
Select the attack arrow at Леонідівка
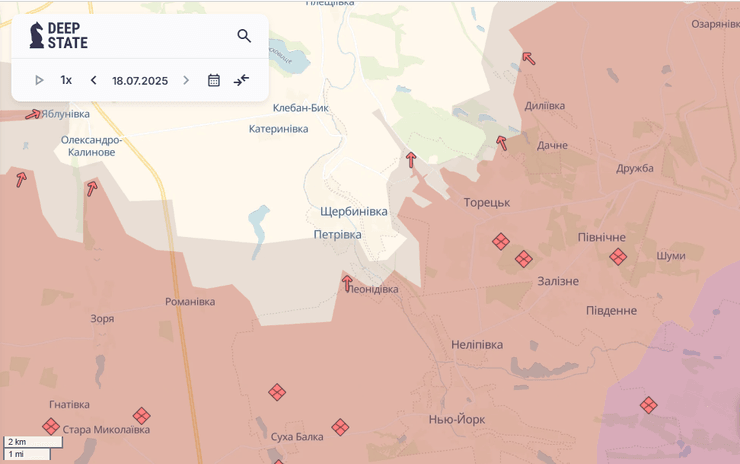[x=348, y=282]
